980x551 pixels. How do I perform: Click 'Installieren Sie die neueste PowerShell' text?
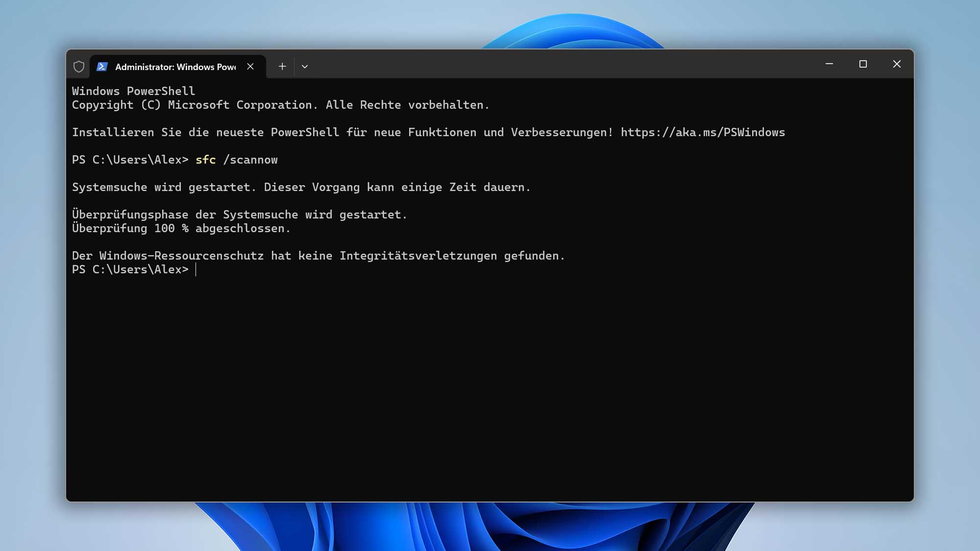[x=206, y=132]
